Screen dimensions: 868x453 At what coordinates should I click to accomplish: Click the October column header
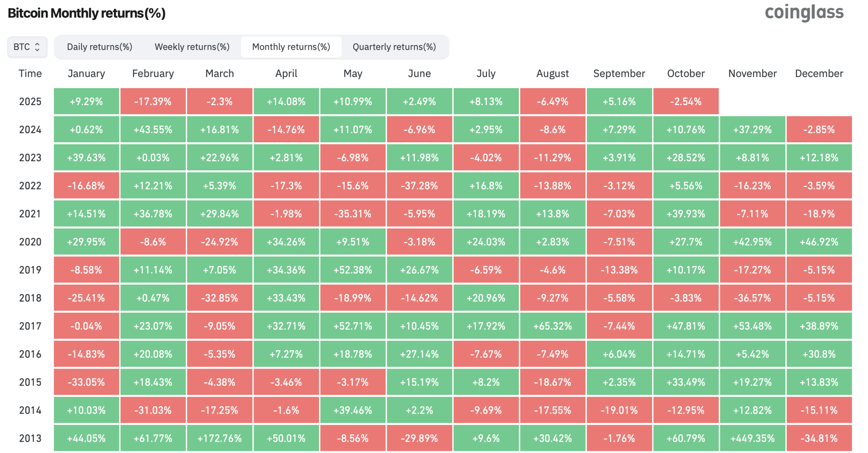686,74
